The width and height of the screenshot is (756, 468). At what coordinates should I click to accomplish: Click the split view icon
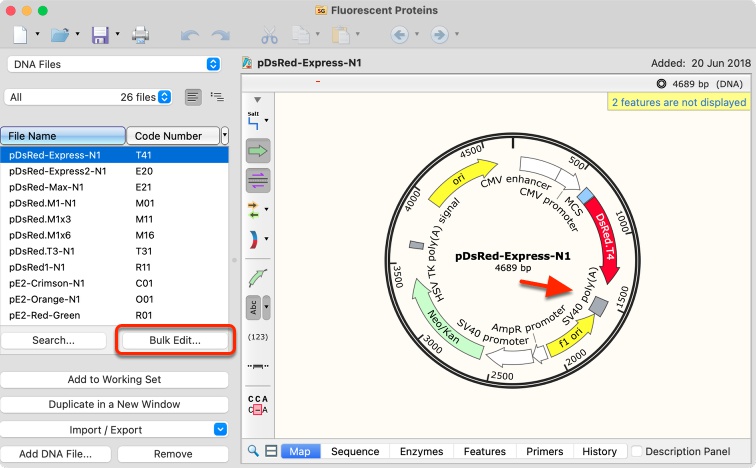[x=271, y=451]
